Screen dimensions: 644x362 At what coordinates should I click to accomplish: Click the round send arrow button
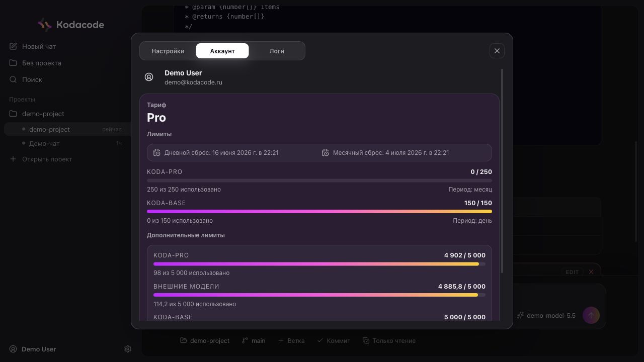tap(591, 315)
